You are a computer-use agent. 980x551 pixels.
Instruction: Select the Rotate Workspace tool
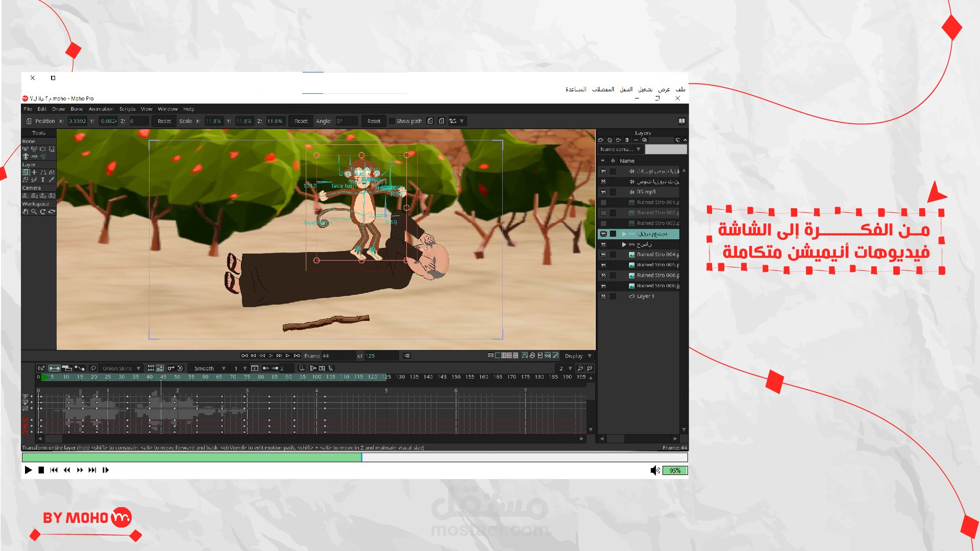[43, 211]
